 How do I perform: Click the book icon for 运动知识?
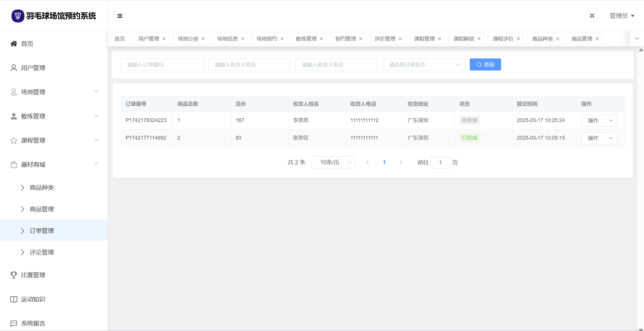point(14,299)
